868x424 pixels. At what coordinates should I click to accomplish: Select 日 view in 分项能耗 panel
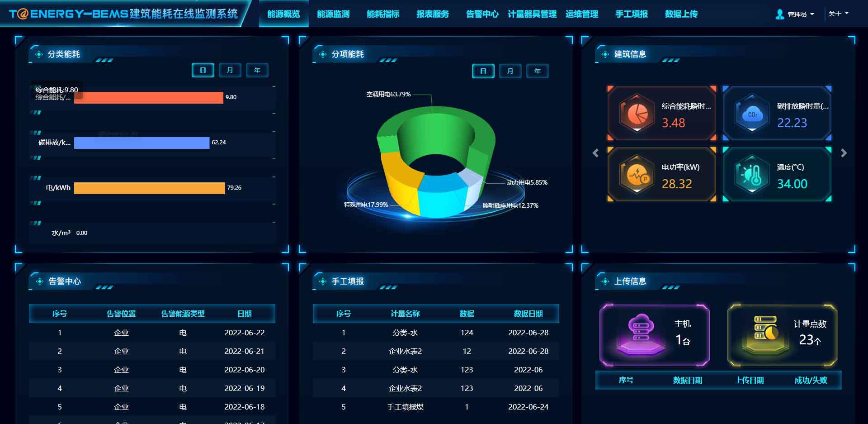483,71
